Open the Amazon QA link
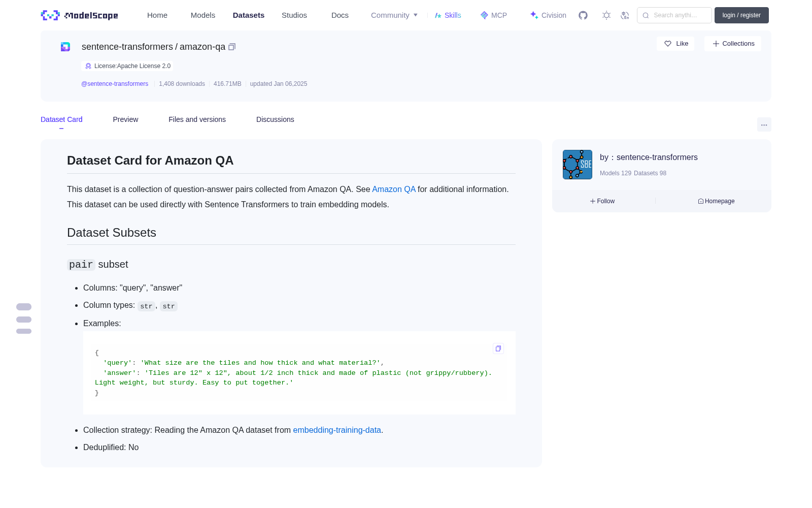Image resolution: width=812 pixels, height=508 pixels. pos(394,189)
